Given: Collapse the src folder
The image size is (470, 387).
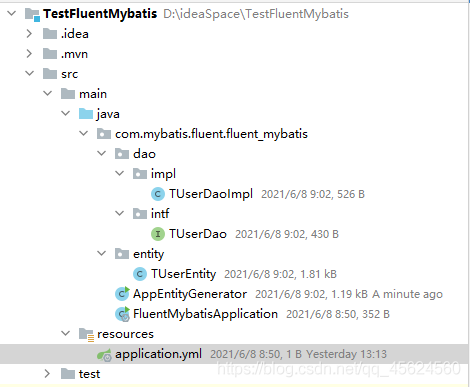Looking at the screenshot, I should click(x=30, y=73).
